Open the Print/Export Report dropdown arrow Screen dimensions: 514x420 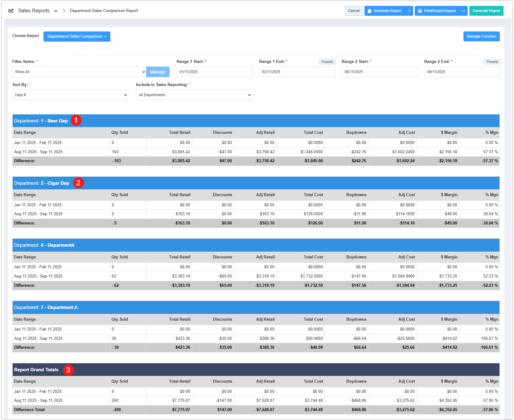[x=463, y=11]
